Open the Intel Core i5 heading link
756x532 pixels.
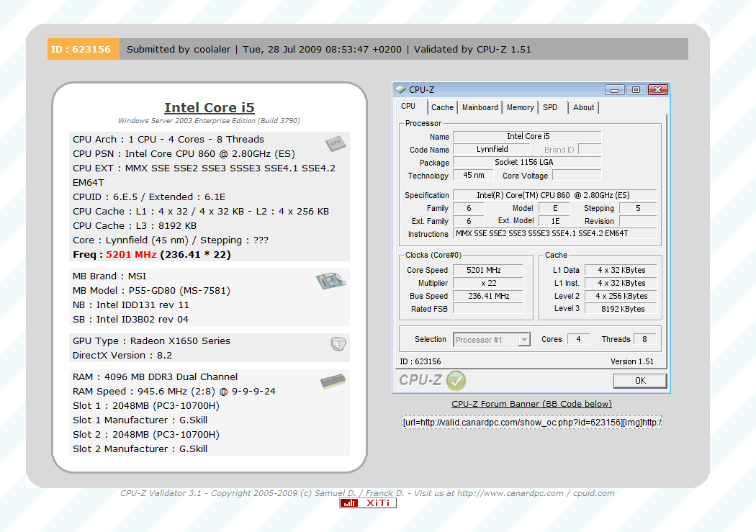pos(210,107)
